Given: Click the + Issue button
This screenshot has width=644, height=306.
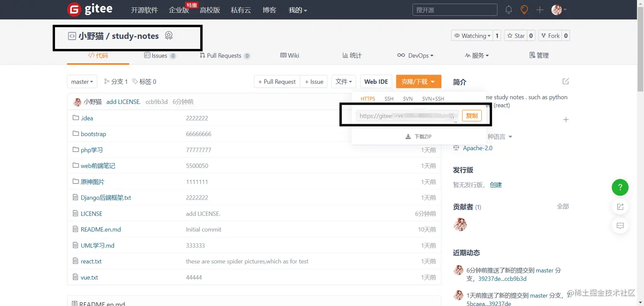Looking at the screenshot, I should (313, 82).
